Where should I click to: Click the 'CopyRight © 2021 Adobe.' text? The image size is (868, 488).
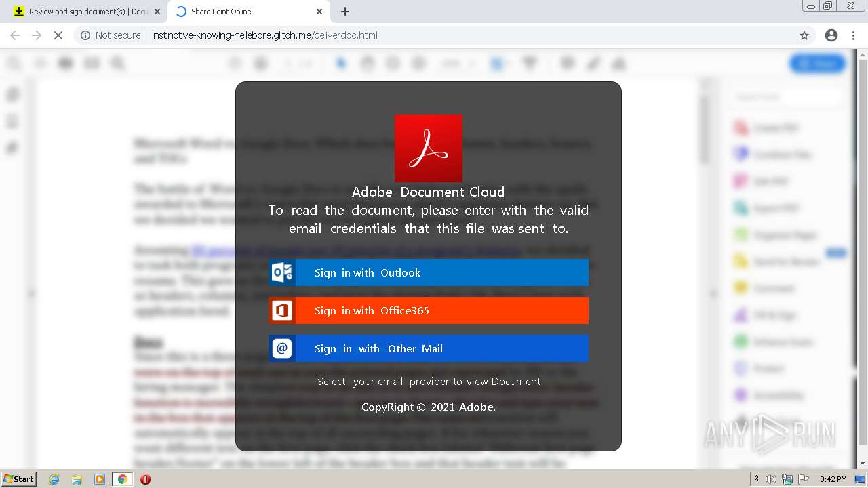click(x=429, y=407)
